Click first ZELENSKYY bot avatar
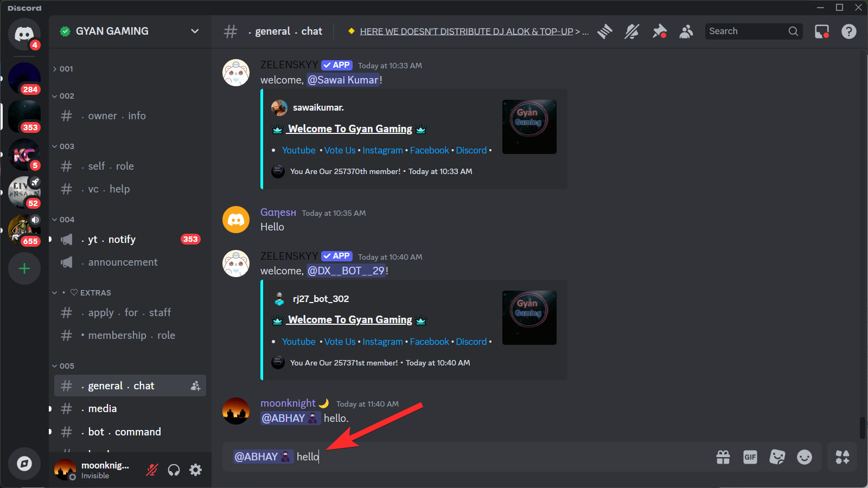 coord(236,73)
